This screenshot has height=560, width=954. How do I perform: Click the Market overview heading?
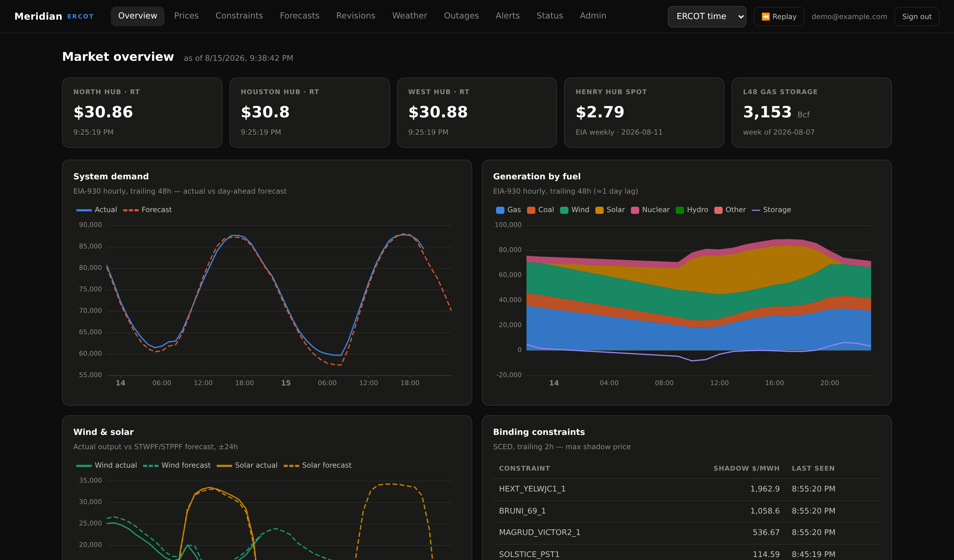tap(118, 57)
